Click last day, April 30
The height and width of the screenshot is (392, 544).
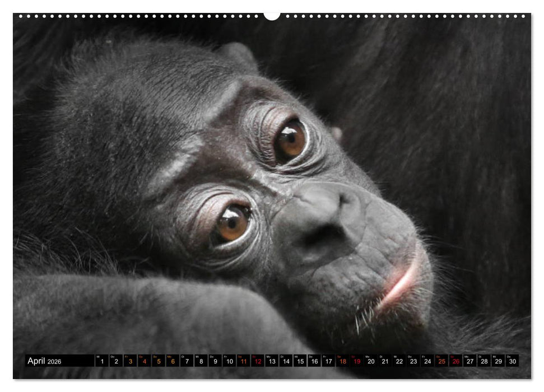point(512,361)
